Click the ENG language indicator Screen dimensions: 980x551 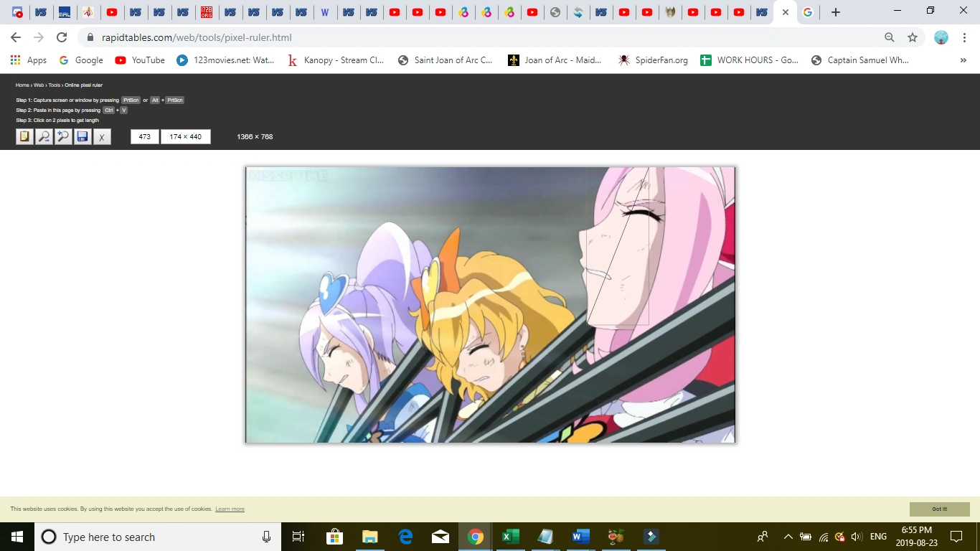[x=878, y=537]
